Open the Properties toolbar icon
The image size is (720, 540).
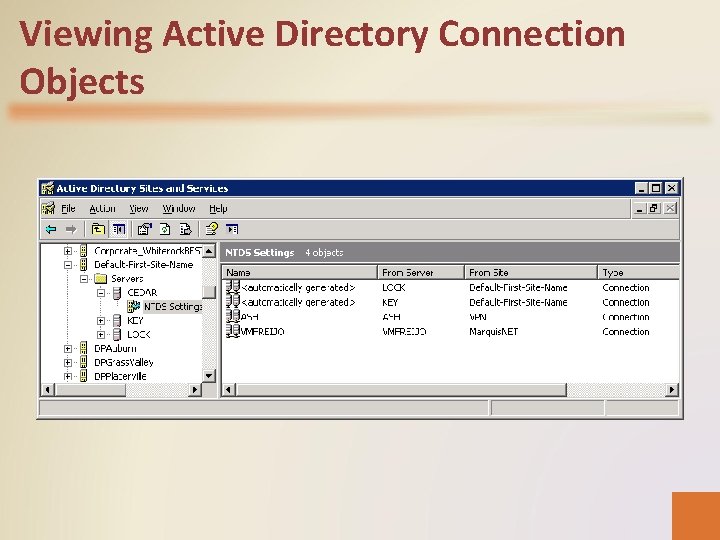144,229
